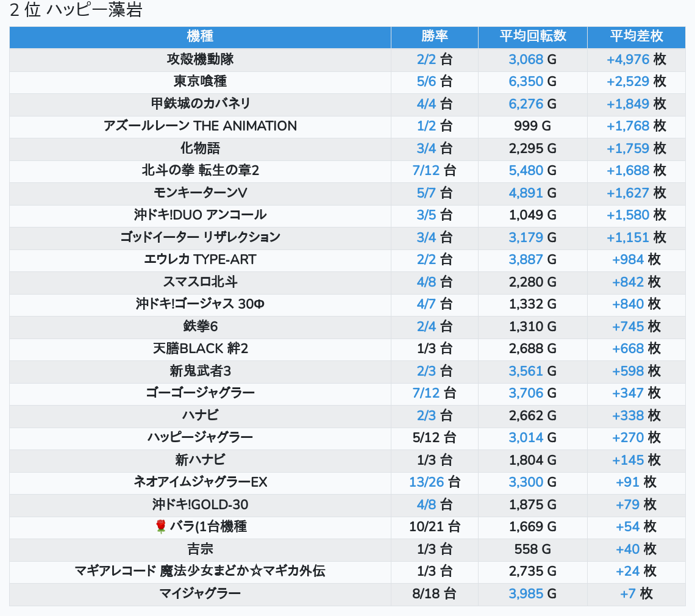
Task: Click the 東京喰種 machine name
Action: coord(200,81)
